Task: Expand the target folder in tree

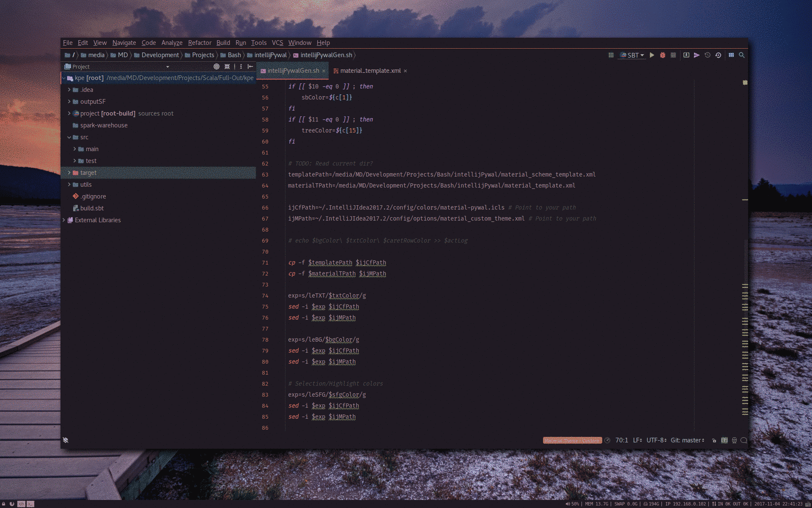Action: point(69,173)
